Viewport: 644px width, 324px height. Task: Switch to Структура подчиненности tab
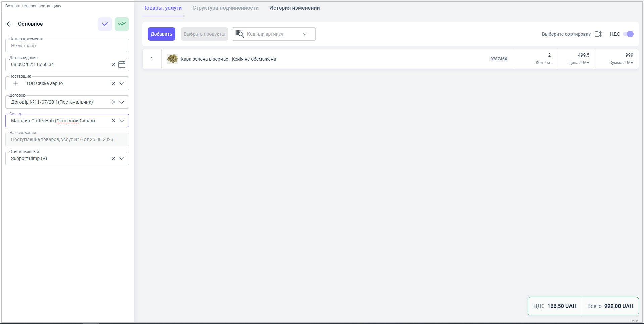pos(225,8)
